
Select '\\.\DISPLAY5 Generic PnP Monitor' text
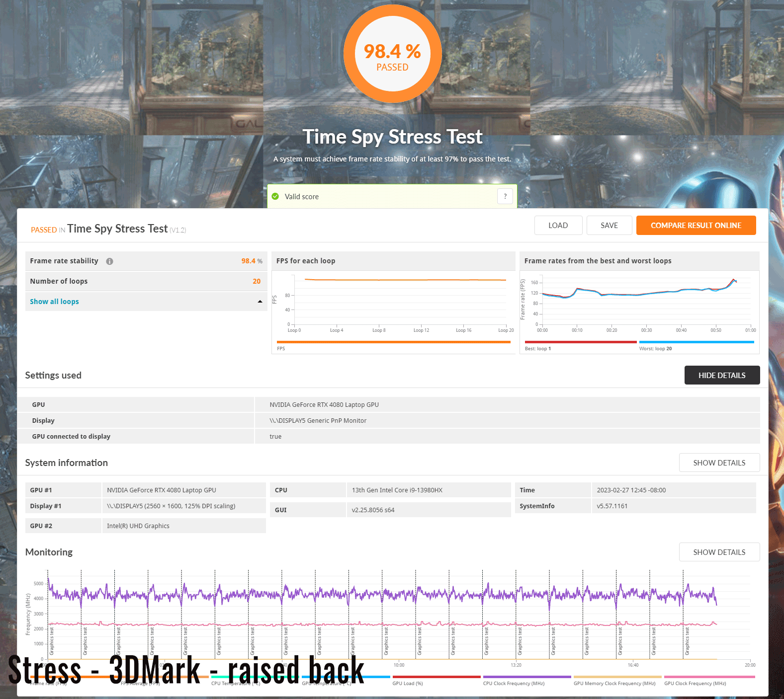(x=318, y=420)
